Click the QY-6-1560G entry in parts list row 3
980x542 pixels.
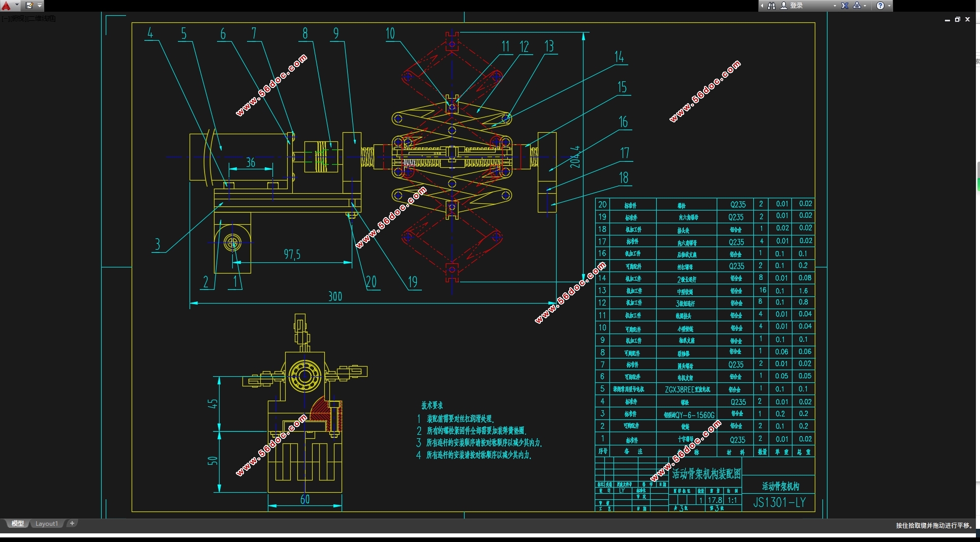[689, 415]
